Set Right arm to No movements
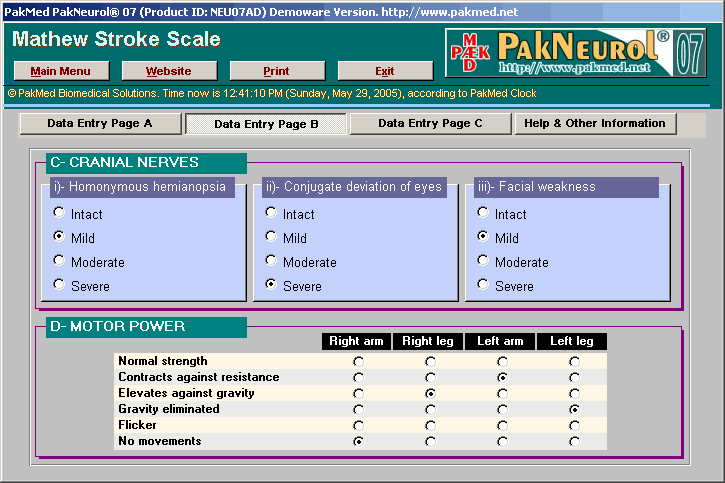Image resolution: width=725 pixels, height=483 pixels. coord(358,442)
